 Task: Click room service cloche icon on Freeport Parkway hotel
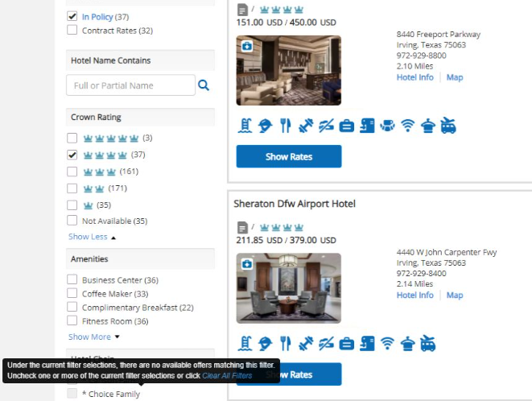coord(428,126)
